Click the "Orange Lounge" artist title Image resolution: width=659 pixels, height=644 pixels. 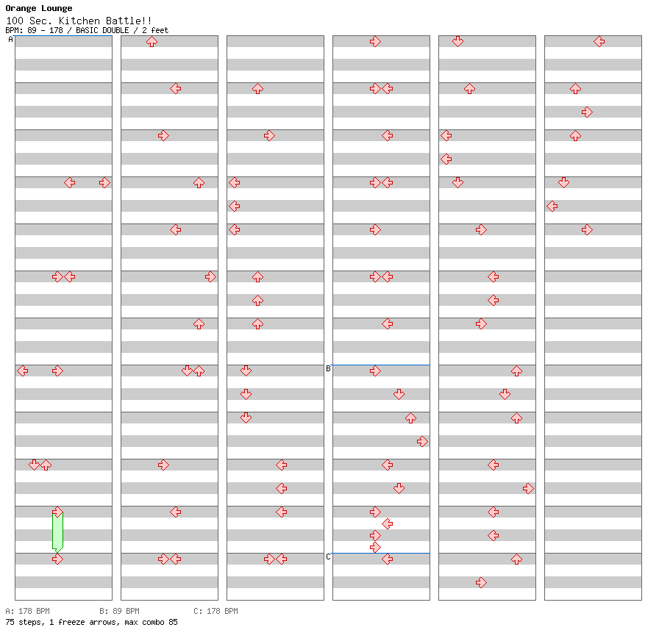(x=39, y=8)
